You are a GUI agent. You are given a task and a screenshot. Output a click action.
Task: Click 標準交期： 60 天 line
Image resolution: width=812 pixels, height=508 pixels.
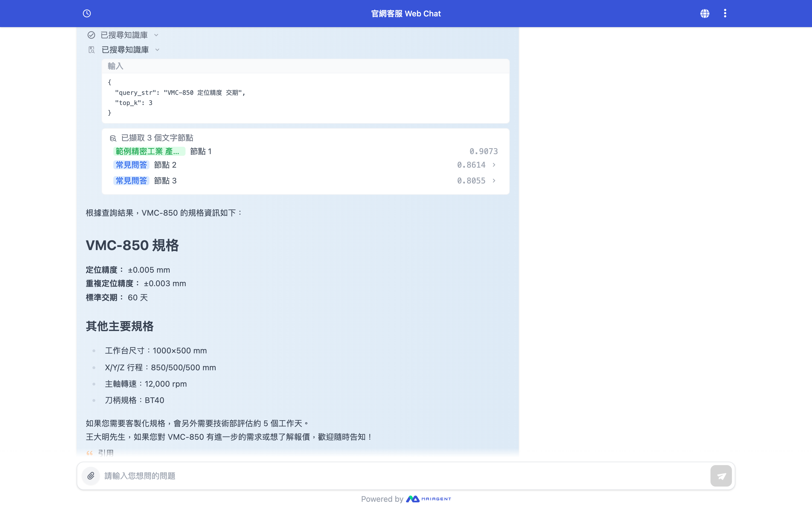click(117, 297)
